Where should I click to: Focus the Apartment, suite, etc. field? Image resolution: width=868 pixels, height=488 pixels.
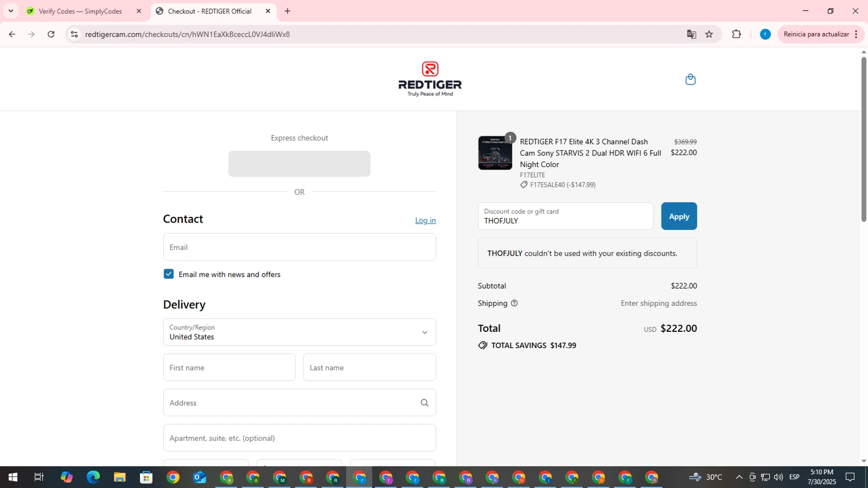(299, 438)
